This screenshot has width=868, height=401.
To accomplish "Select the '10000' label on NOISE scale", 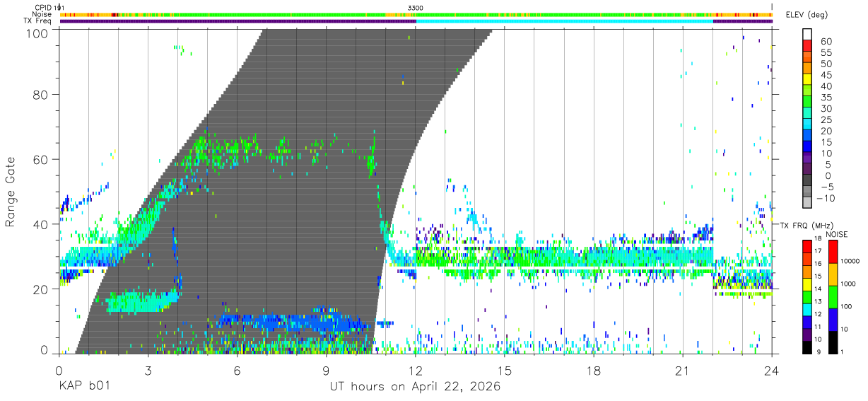I will [850, 261].
